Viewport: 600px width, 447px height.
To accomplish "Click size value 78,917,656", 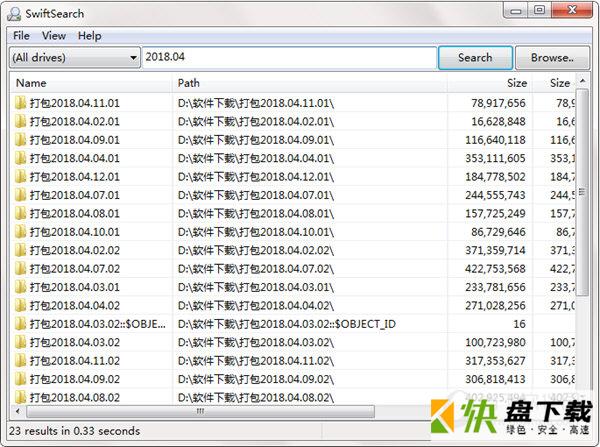I will click(x=498, y=103).
